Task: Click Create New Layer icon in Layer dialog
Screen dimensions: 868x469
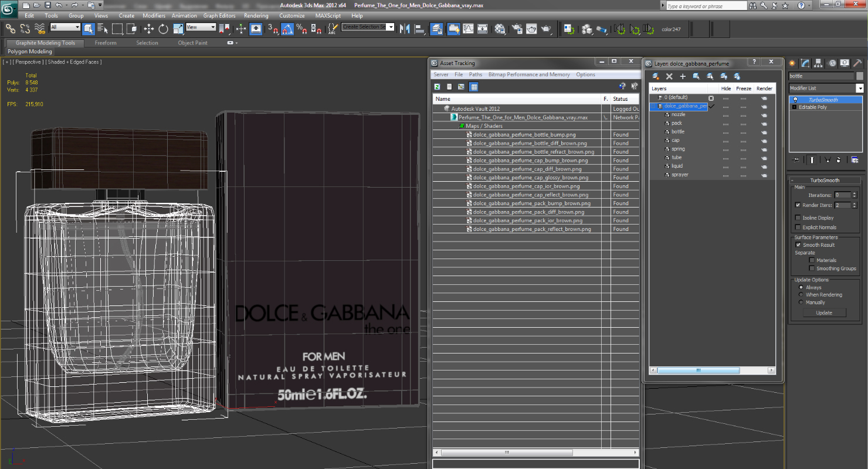Action: tap(656, 76)
